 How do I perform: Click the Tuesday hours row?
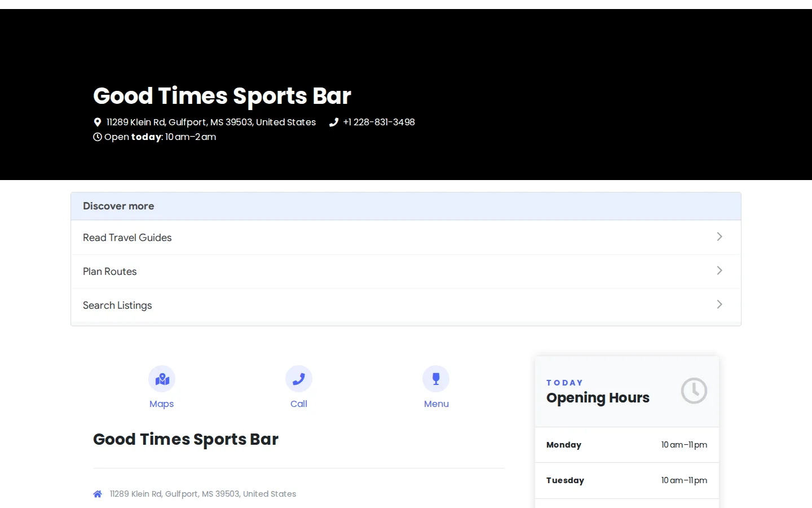pos(627,480)
